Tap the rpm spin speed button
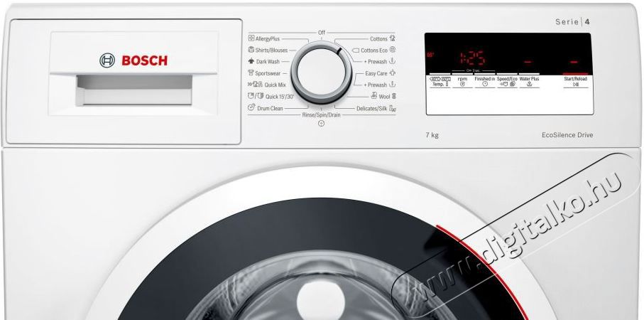The height and width of the screenshot is (320, 644). point(462,82)
